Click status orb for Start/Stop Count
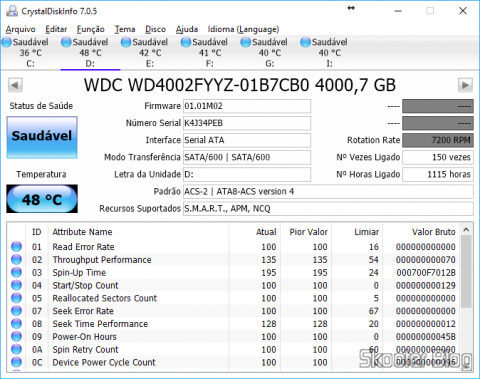480x379 pixels. click(16, 285)
